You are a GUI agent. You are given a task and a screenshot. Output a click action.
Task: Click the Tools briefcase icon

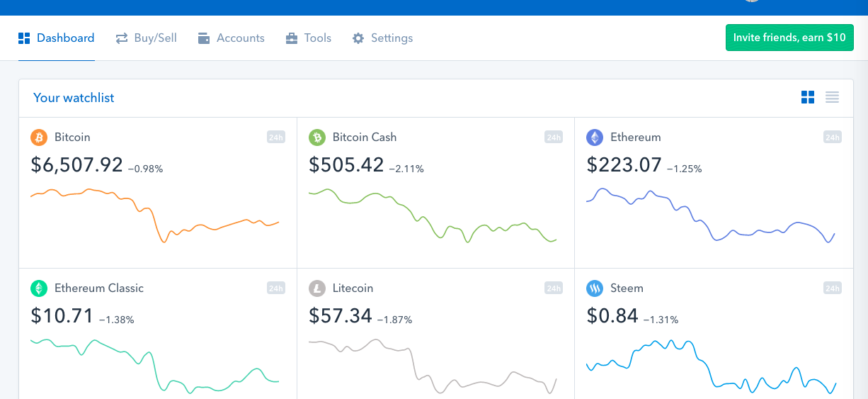point(292,38)
